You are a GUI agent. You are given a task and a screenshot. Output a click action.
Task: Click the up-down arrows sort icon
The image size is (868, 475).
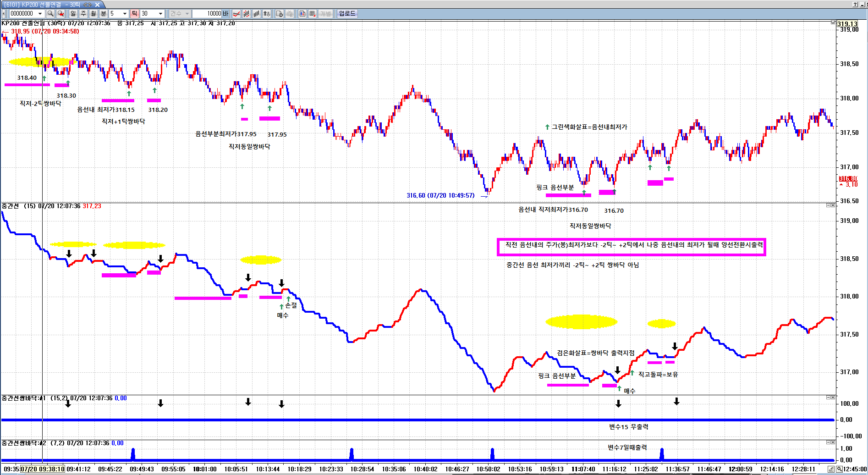[267, 14]
